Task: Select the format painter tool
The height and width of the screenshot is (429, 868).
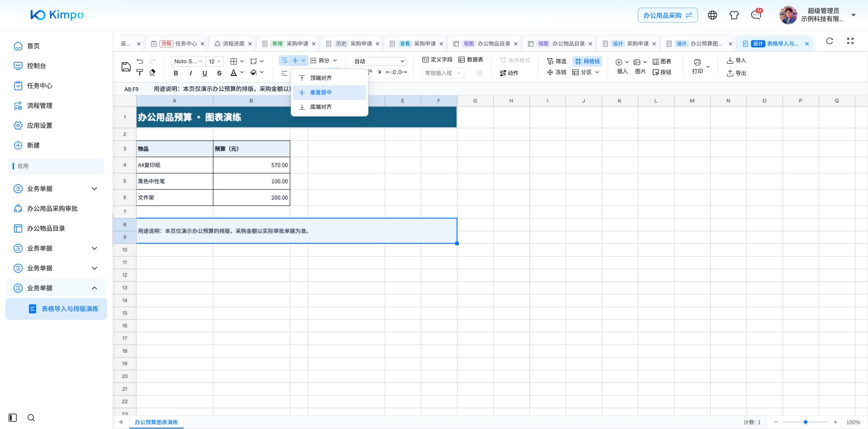Action: [140, 72]
